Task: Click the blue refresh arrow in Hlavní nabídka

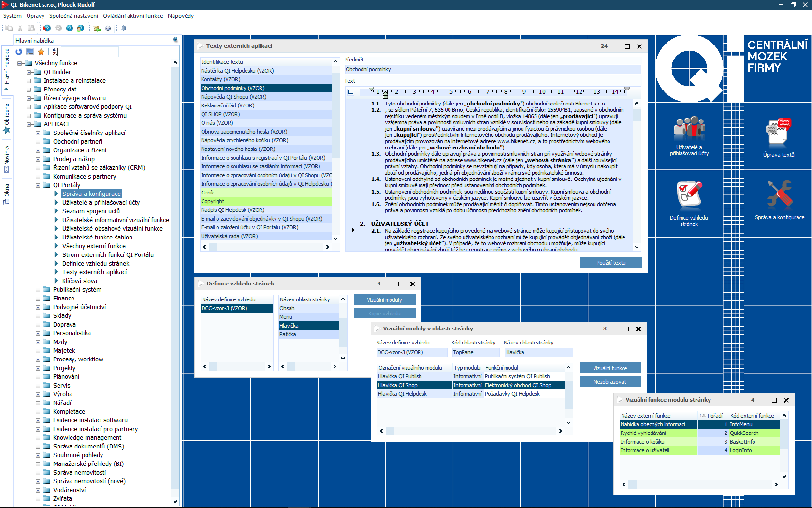Action: tap(19, 52)
